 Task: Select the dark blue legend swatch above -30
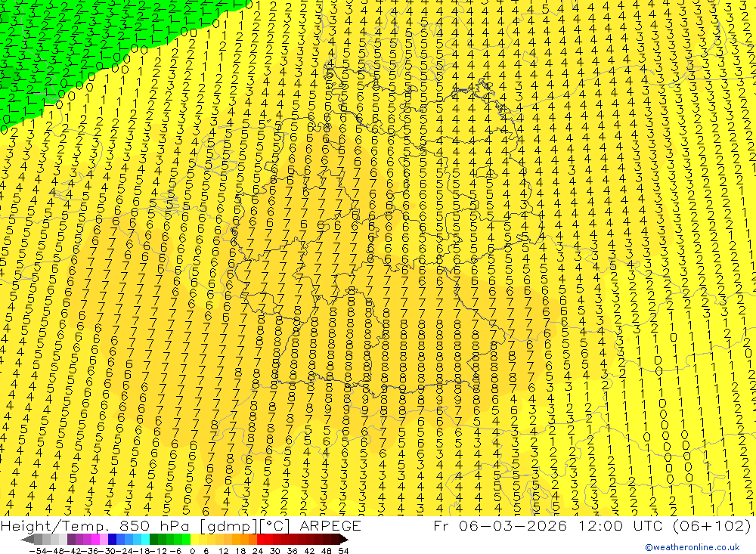112,540
